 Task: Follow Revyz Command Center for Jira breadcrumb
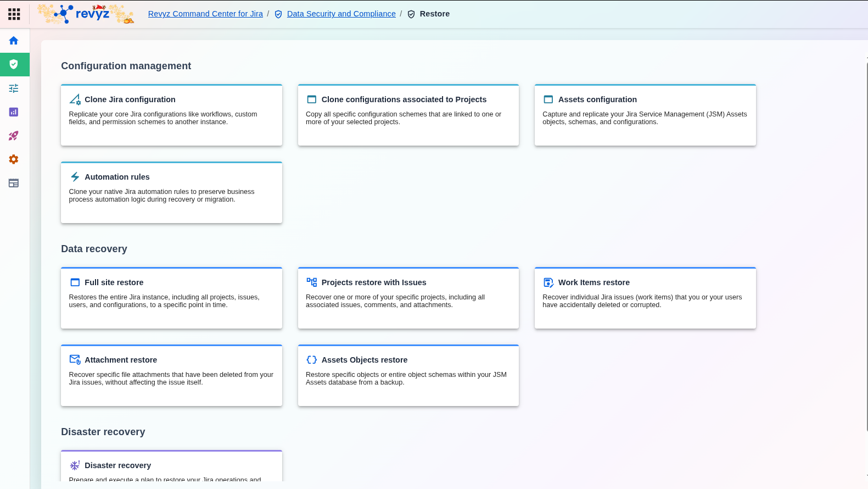(x=205, y=14)
